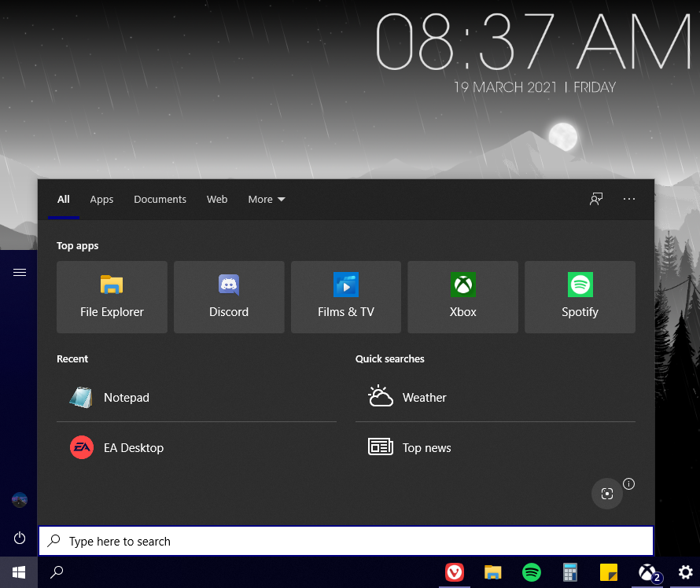Open Spotify from Top apps tile

(580, 296)
